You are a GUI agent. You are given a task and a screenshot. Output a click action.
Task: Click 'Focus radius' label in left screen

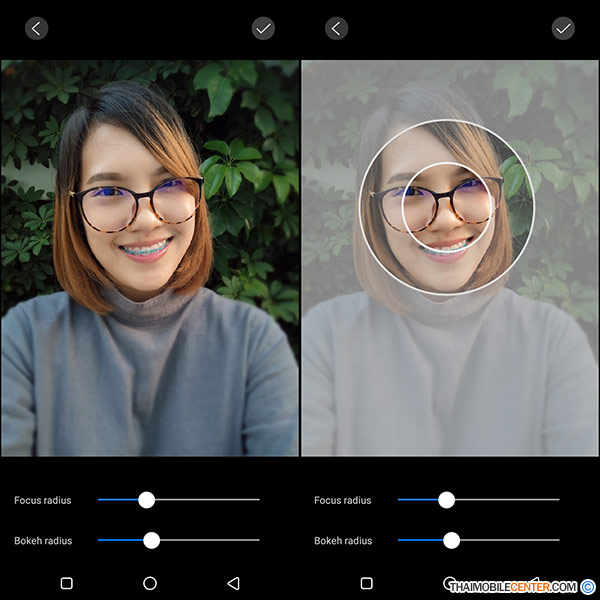tap(43, 500)
